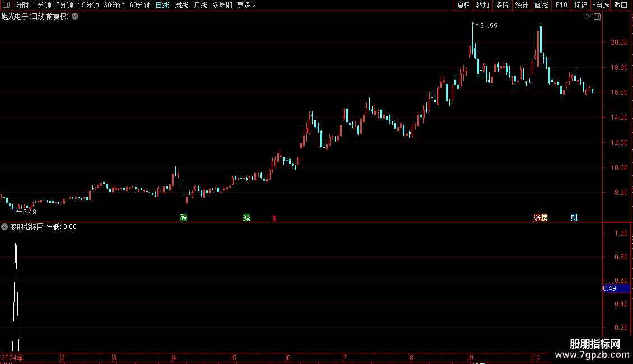The width and height of the screenshot is (633, 364).
Task: Click the 旭光电子(日线.前复权) chart title
Action: tap(35, 17)
